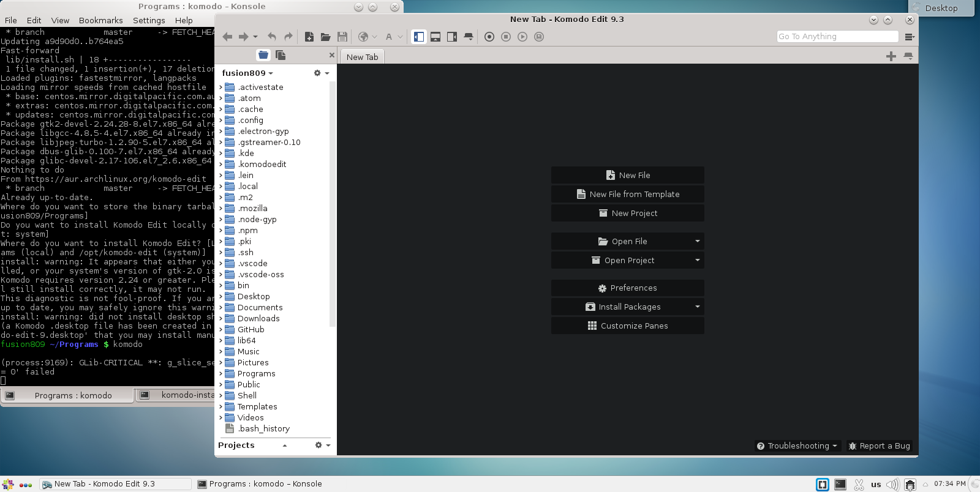
Task: Select the Open Files icon in sidebar header
Action: click(281, 55)
